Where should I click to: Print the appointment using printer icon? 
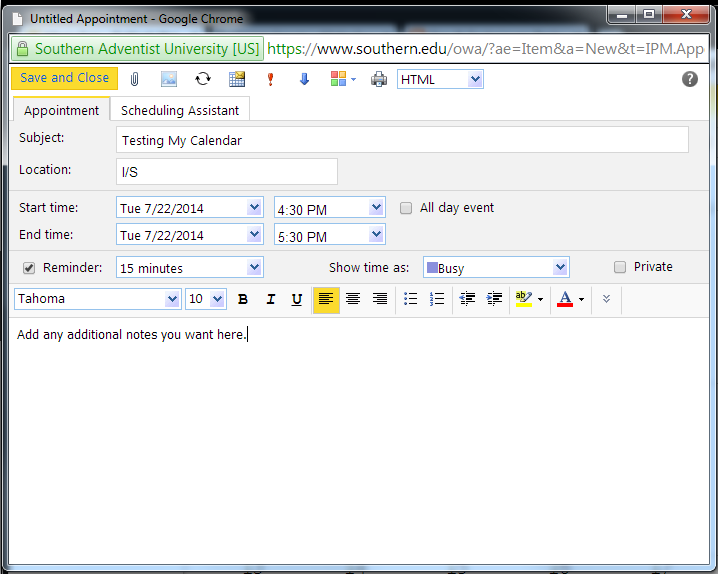[x=379, y=79]
